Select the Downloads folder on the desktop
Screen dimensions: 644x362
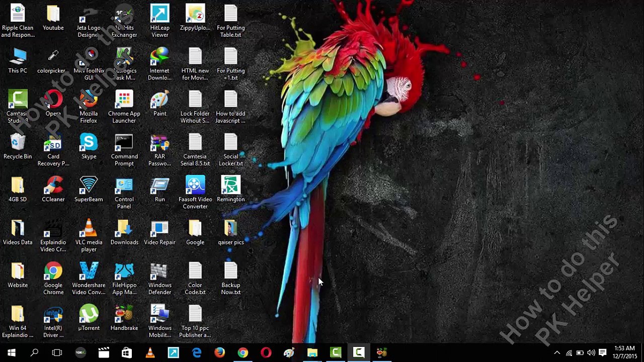tap(124, 232)
